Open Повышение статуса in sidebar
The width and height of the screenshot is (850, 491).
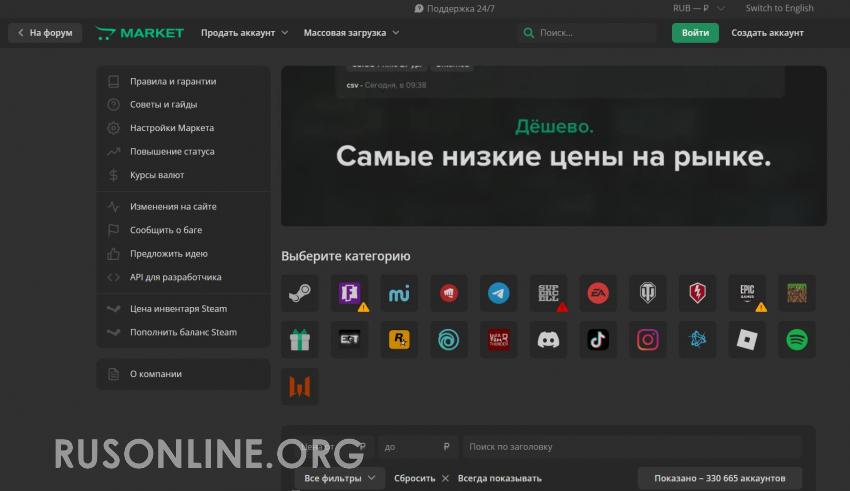tap(183, 152)
